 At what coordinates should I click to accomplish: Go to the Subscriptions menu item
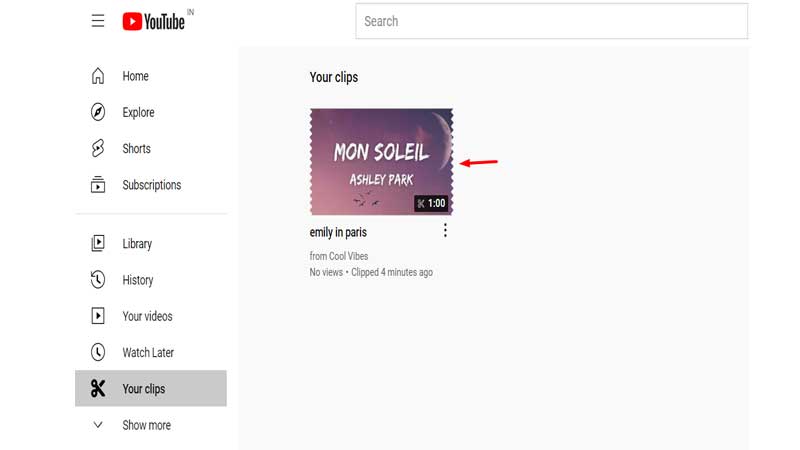pos(151,185)
